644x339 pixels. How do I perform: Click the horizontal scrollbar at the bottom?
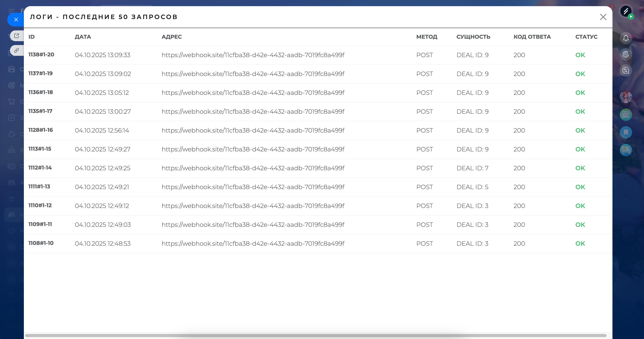point(315,336)
